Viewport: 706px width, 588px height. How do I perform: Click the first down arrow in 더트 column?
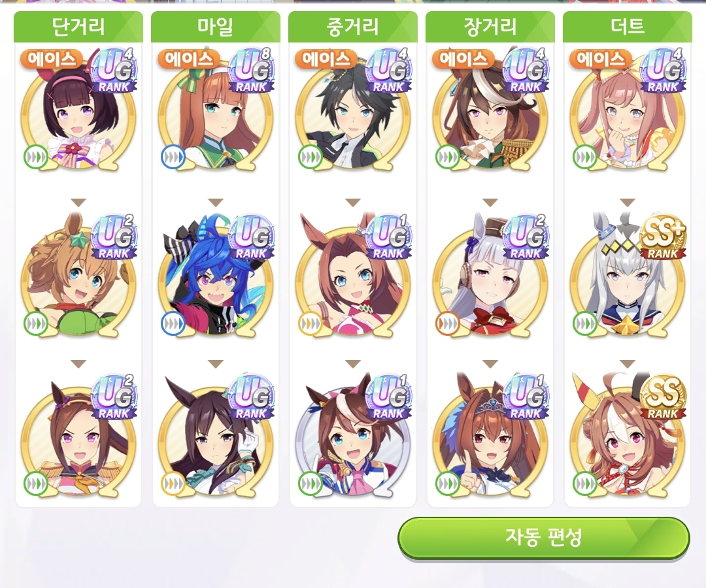pos(628,203)
